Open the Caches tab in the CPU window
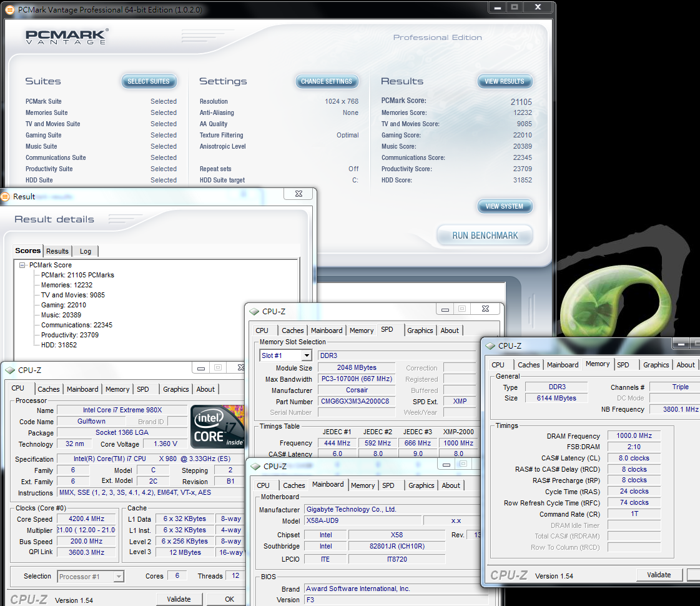Viewport: 700px width, 606px height. coord(49,389)
